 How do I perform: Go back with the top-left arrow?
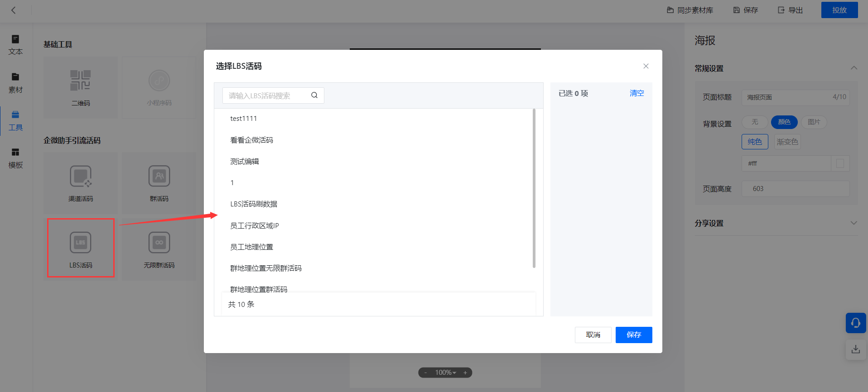[x=14, y=10]
